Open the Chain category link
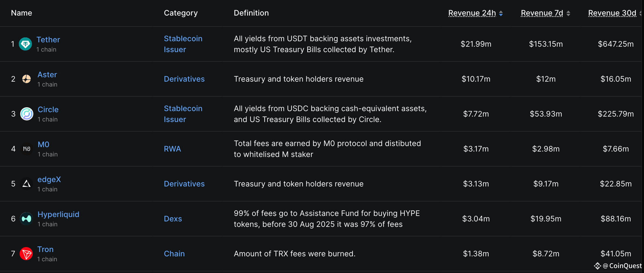 tap(174, 254)
